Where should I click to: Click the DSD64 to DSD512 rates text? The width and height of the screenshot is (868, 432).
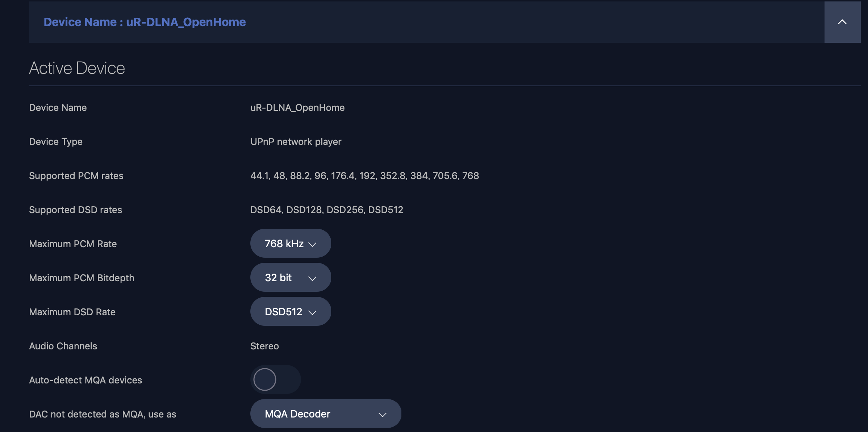click(326, 210)
